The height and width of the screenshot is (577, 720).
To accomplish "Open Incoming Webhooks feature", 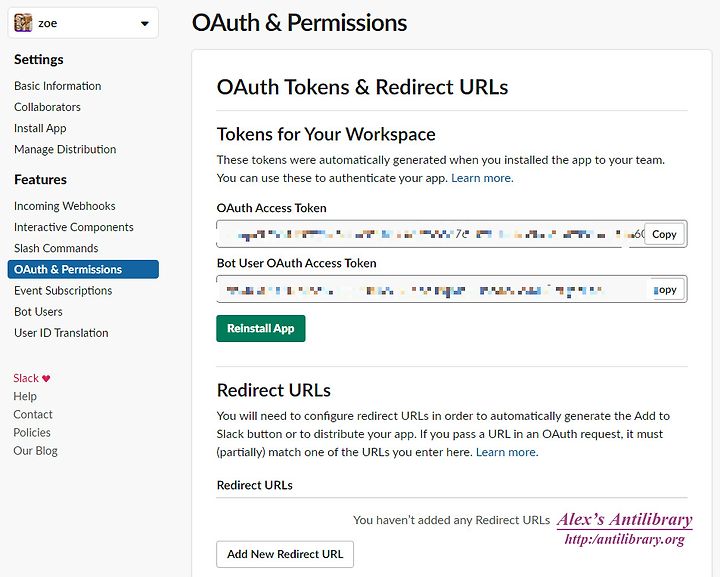I will 64,206.
